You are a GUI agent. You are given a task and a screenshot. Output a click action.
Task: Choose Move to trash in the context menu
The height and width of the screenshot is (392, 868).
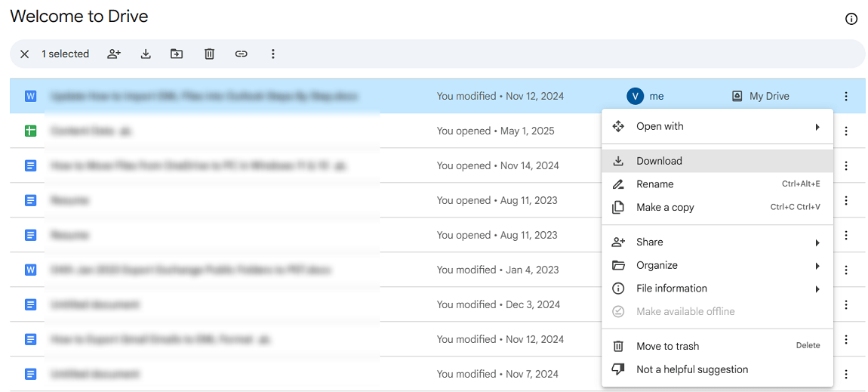coord(718,346)
